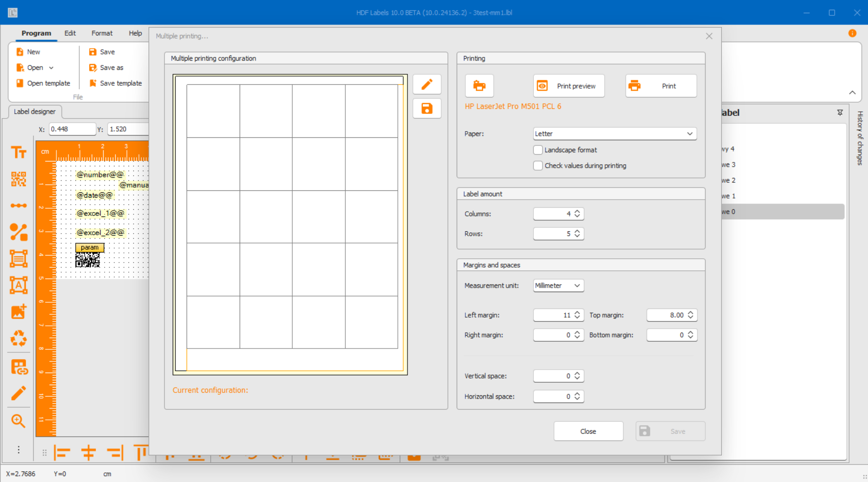Click the Close button in dialog

(x=588, y=431)
